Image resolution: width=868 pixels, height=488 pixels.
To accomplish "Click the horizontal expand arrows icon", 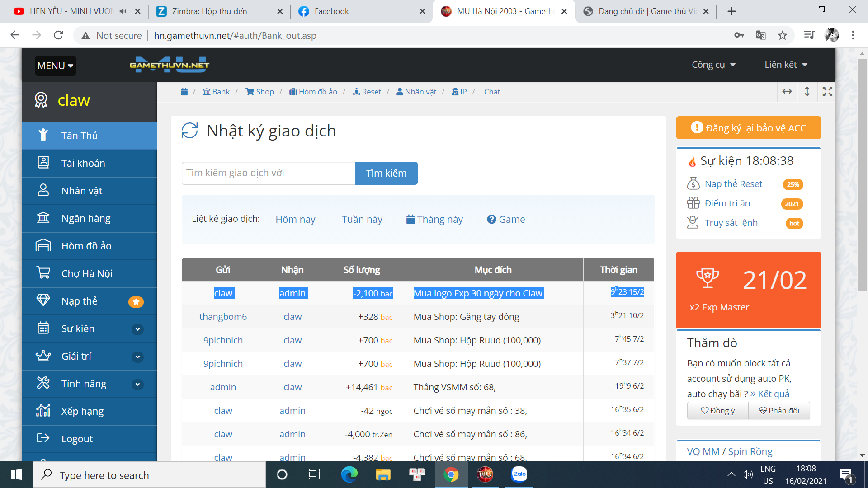I will 787,92.
